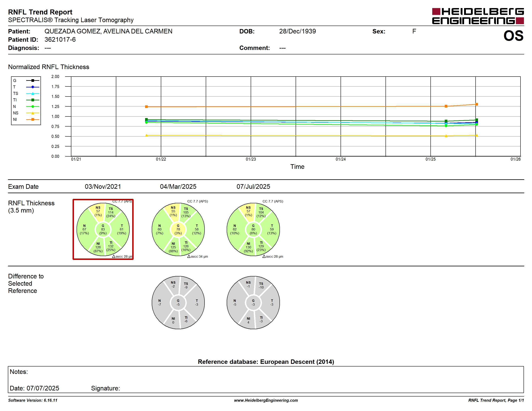Select the NI legend orange marker
Viewport: 532px width, 411px height.
coord(33,119)
